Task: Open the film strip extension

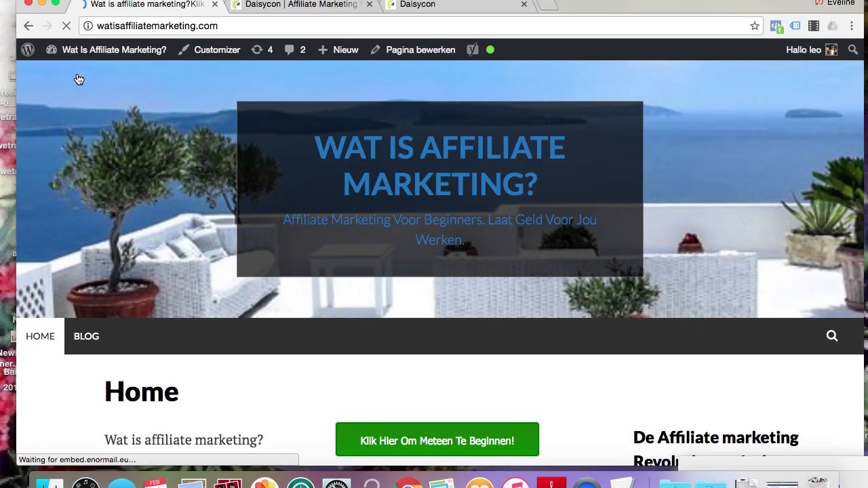Action: pos(814,26)
